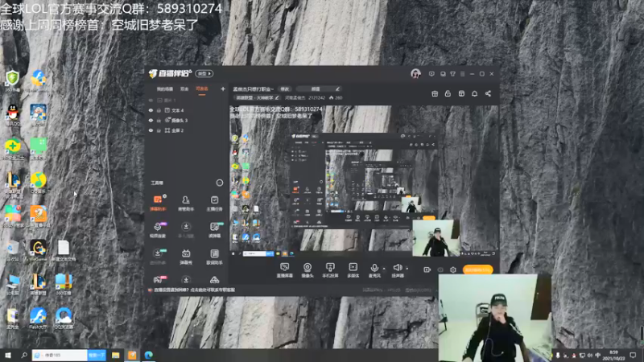Open the 读弹幕 tool
Image resolution: width=644 pixels, height=362 pixels.
(x=214, y=229)
